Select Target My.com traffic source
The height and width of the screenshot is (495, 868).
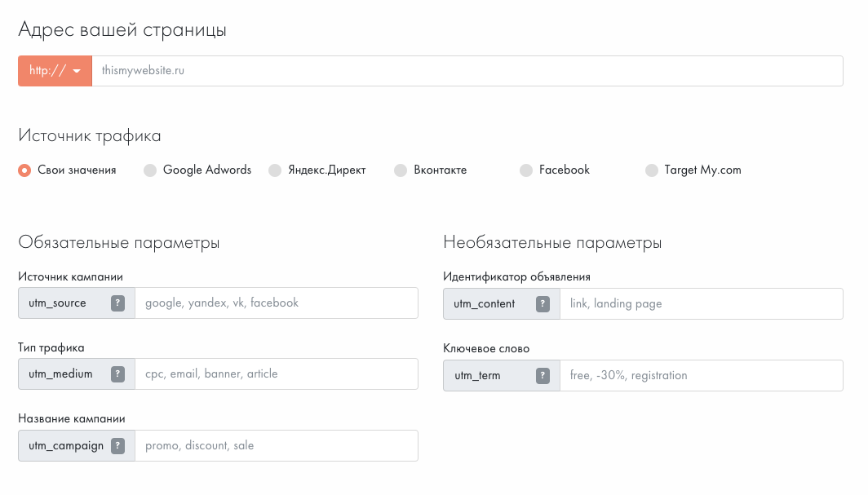[x=652, y=170]
